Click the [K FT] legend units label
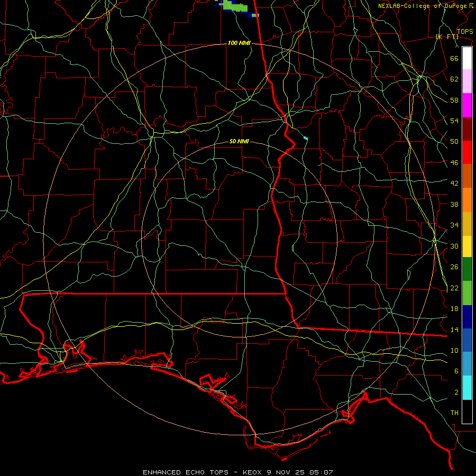Screen dimensions: 476x476 447,37
